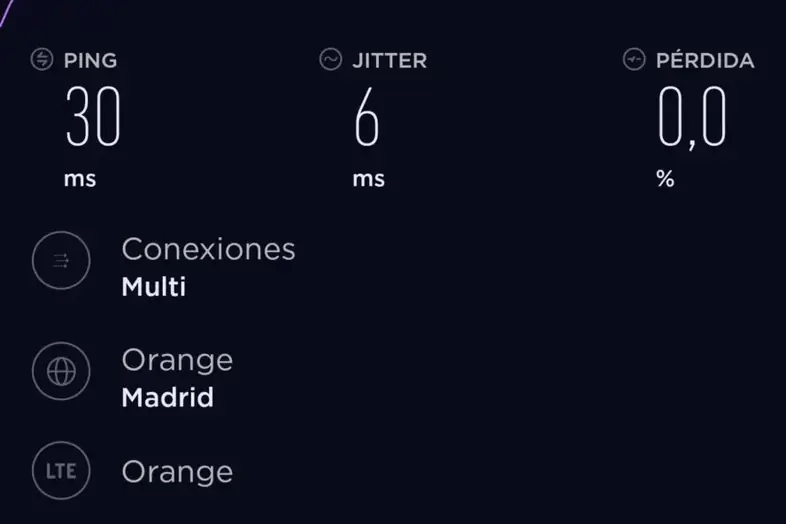Select the 6 jitter value
786x524 pixels.
366,116
